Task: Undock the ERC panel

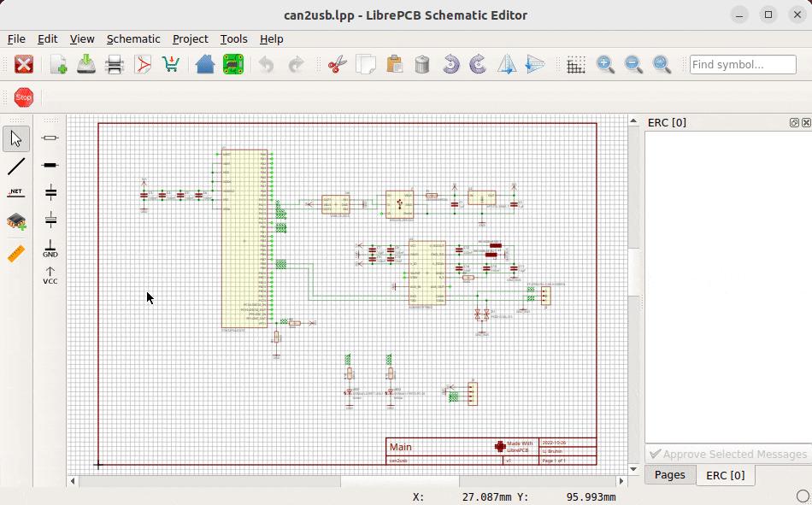Action: click(x=797, y=122)
